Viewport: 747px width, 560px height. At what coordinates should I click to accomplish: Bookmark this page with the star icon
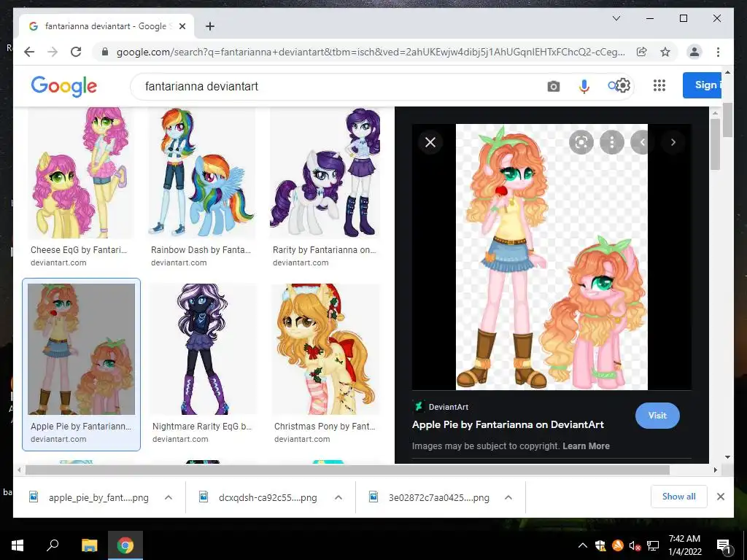pyautogui.click(x=665, y=52)
